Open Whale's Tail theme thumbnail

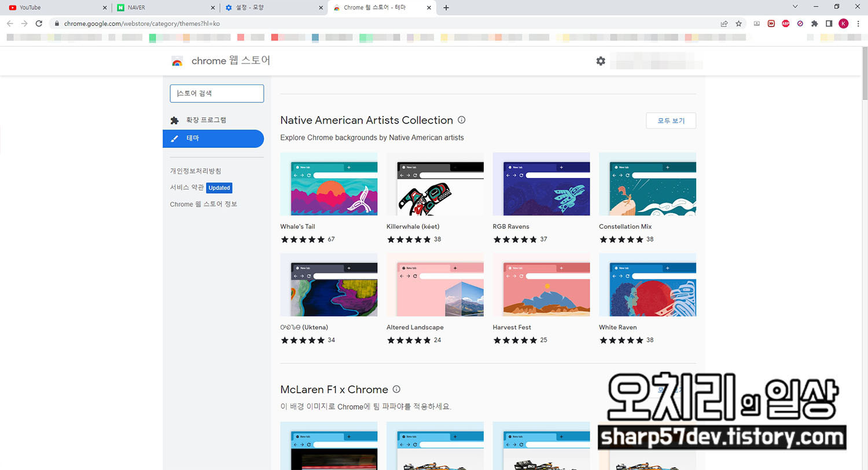(329, 184)
